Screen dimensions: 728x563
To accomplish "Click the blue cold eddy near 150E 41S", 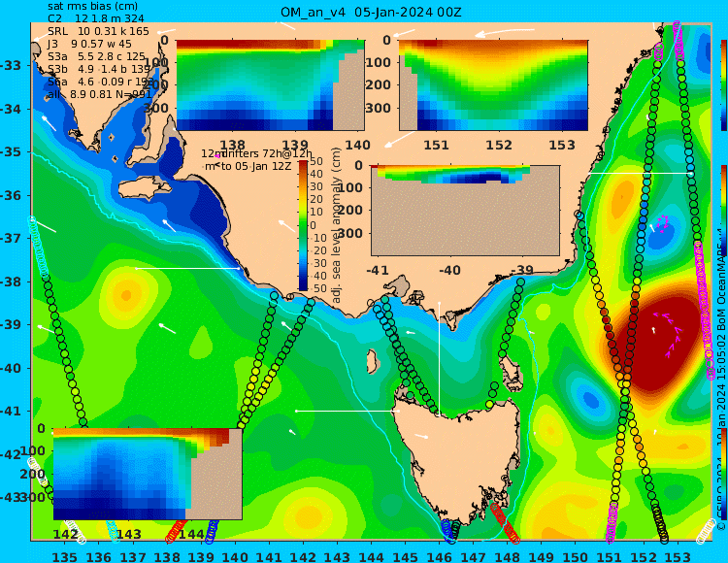I will 590,399.
